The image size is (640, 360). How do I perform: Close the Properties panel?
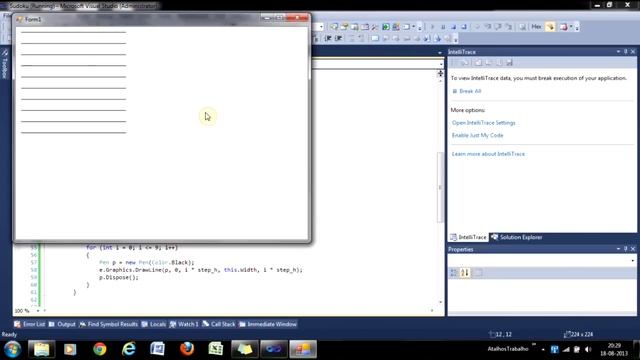[x=633, y=249]
